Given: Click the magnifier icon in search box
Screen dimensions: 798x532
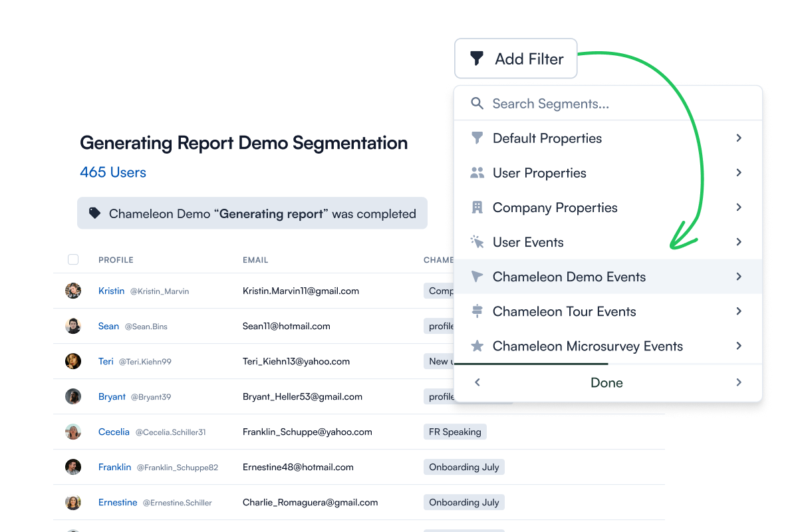Looking at the screenshot, I should tap(477, 103).
